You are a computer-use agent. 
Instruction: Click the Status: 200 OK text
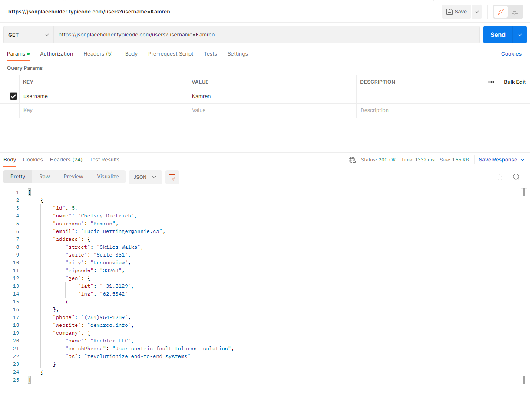[x=378, y=160]
